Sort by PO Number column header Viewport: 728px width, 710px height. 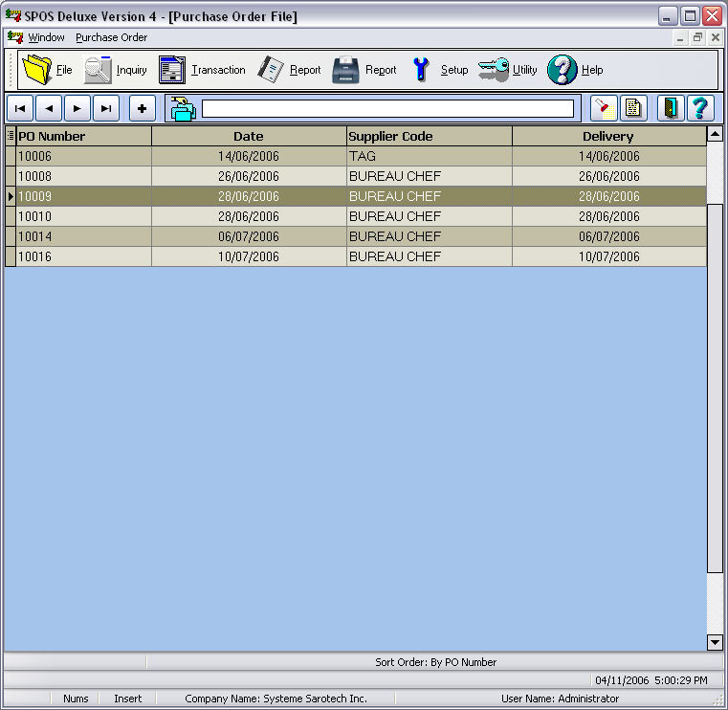pyautogui.click(x=83, y=136)
